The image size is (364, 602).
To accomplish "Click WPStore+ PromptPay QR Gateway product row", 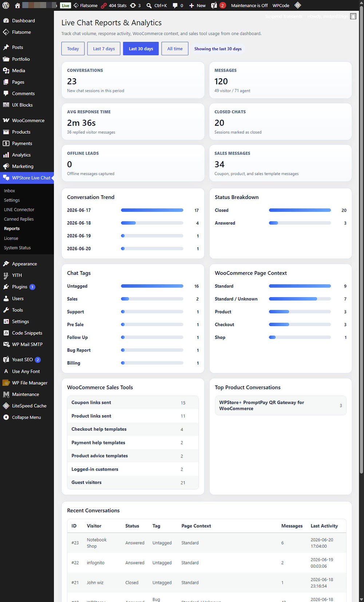I will 280,405.
